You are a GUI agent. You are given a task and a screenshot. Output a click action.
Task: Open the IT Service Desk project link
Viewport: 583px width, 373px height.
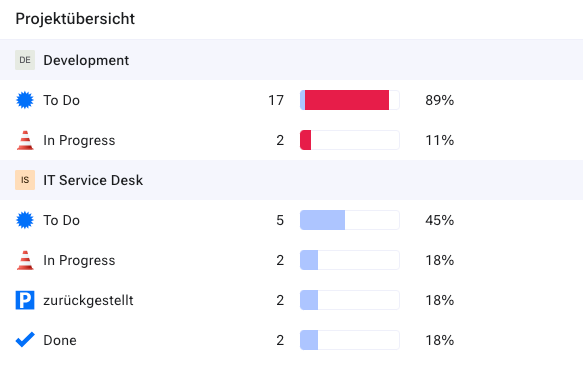pyautogui.click(x=93, y=180)
